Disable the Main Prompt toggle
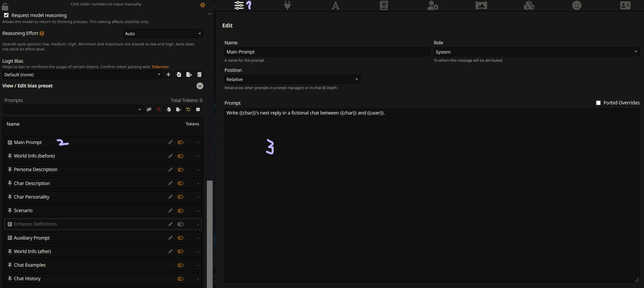 pyautogui.click(x=180, y=142)
